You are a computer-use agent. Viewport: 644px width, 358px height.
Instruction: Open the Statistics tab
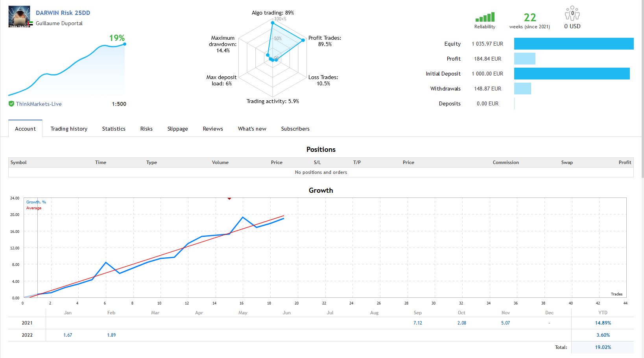114,129
